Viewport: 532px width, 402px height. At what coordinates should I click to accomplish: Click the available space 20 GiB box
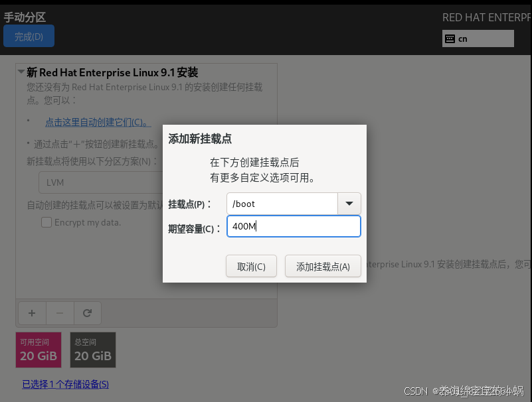tap(39, 350)
